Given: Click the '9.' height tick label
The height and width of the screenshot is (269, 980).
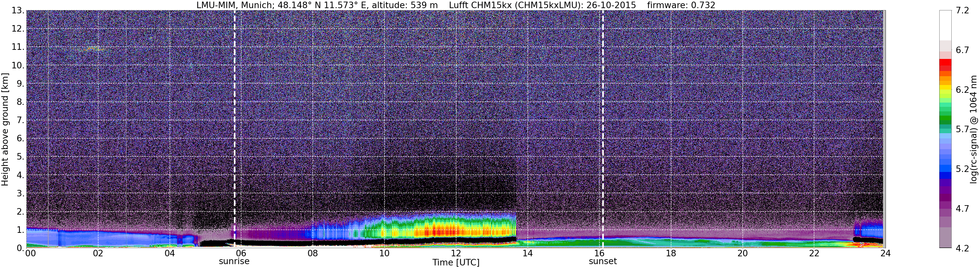Looking at the screenshot, I should 21,84.
